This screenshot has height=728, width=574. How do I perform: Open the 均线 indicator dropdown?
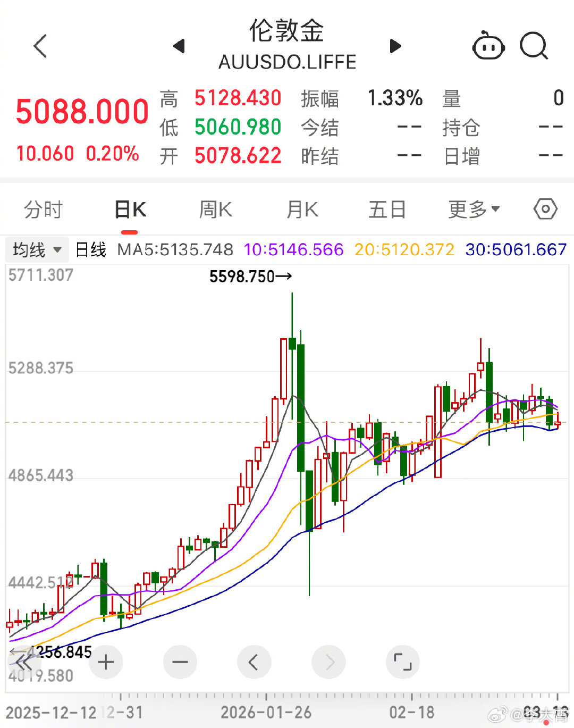[x=37, y=249]
